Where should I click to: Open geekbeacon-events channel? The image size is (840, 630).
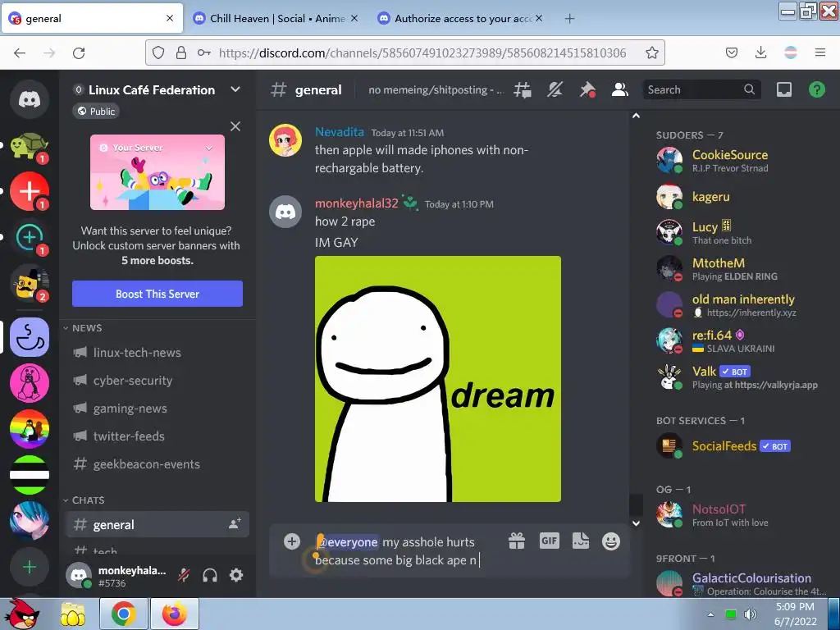pos(157,464)
